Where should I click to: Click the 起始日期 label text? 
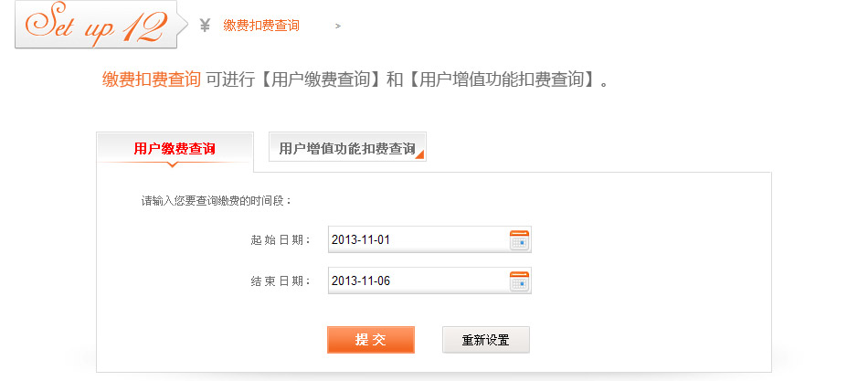[x=281, y=240]
